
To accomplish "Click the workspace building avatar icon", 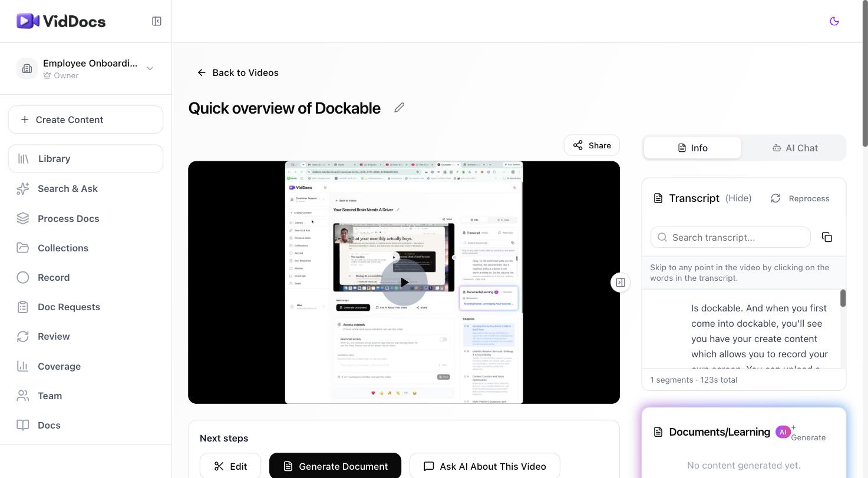I will 27,68.
